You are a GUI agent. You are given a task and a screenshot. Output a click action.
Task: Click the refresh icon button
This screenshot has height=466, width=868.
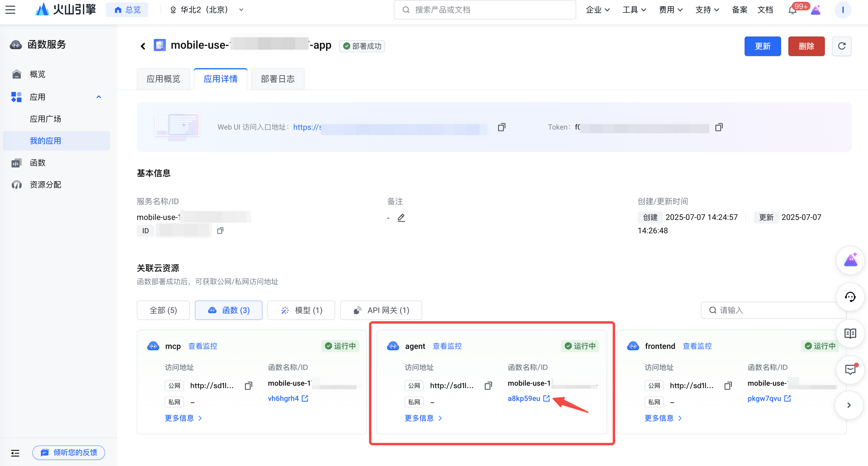(841, 46)
